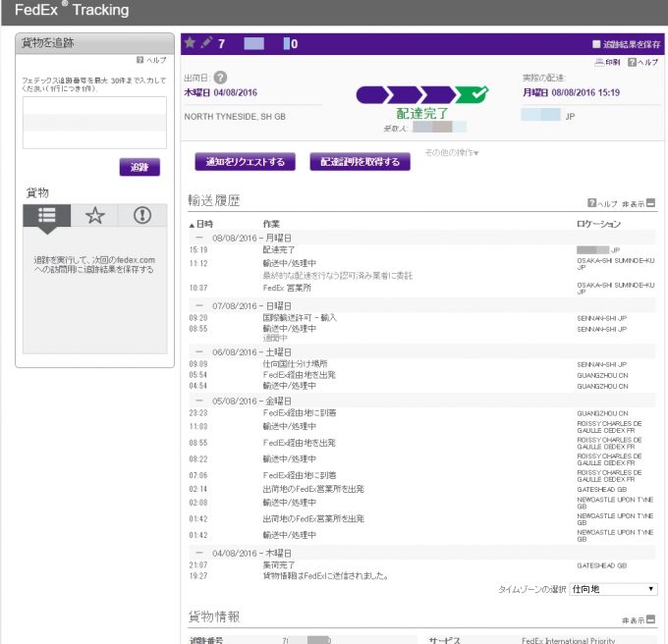Click the star favorite icon in the purple header
This screenshot has width=668, height=644.
point(190,42)
